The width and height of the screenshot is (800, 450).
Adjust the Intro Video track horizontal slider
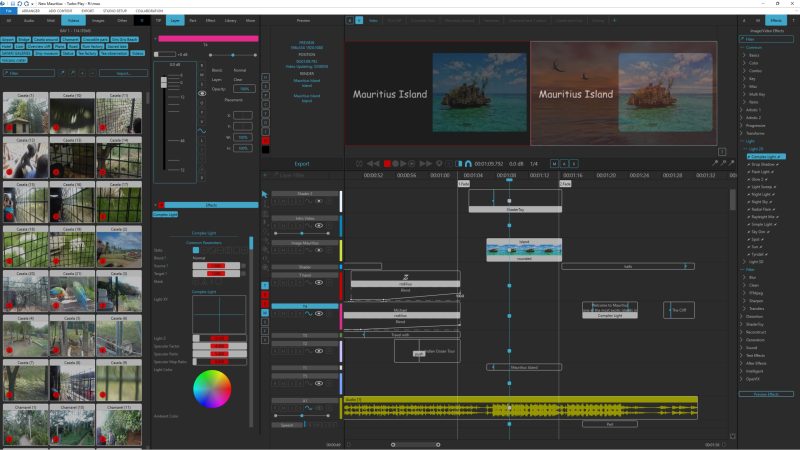pos(302,233)
